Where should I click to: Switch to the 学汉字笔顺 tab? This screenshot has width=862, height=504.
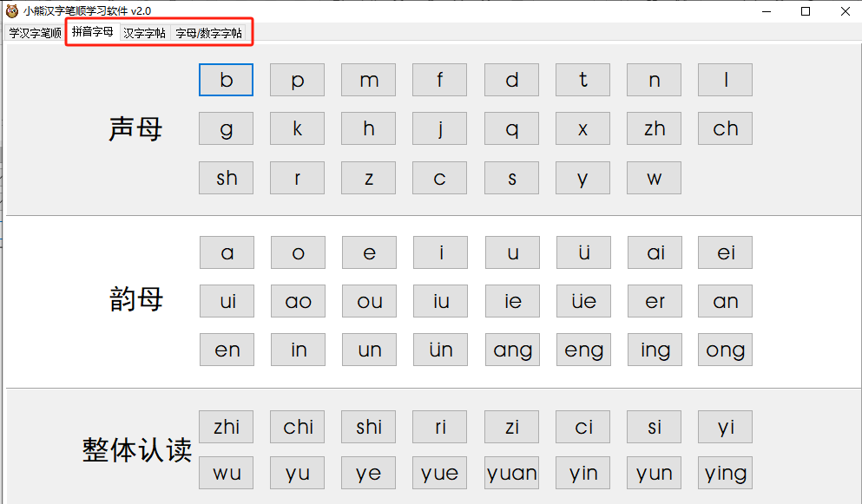pos(35,33)
